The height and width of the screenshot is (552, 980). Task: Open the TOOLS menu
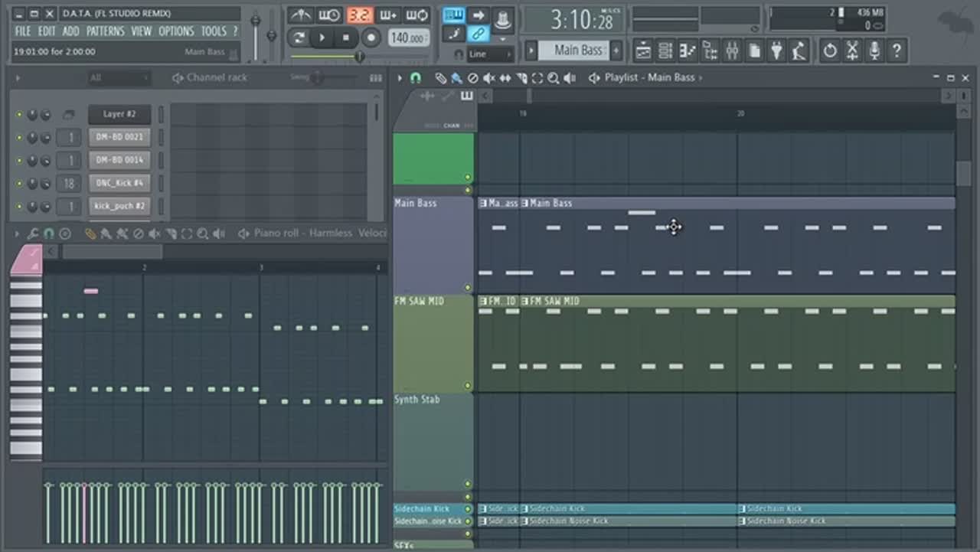pos(214,31)
